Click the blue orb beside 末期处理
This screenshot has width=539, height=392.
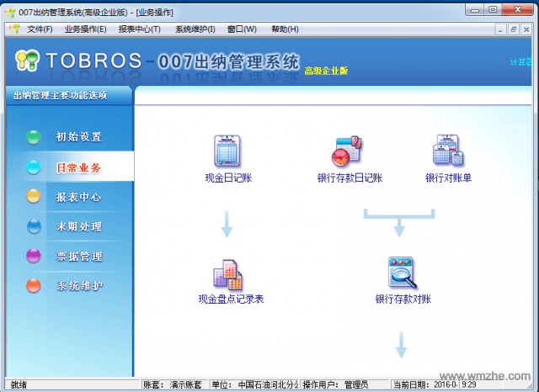click(x=34, y=226)
